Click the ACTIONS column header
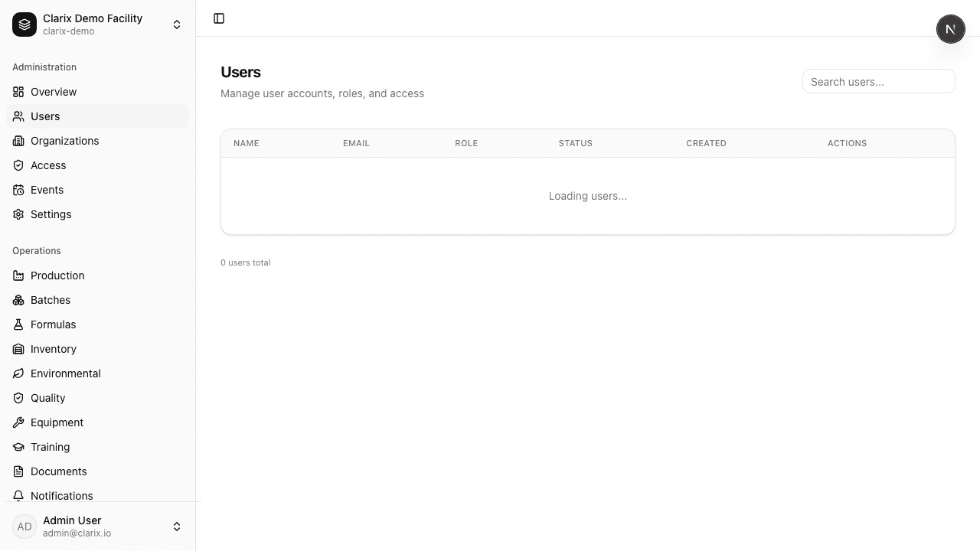This screenshot has width=980, height=551. pos(847,143)
